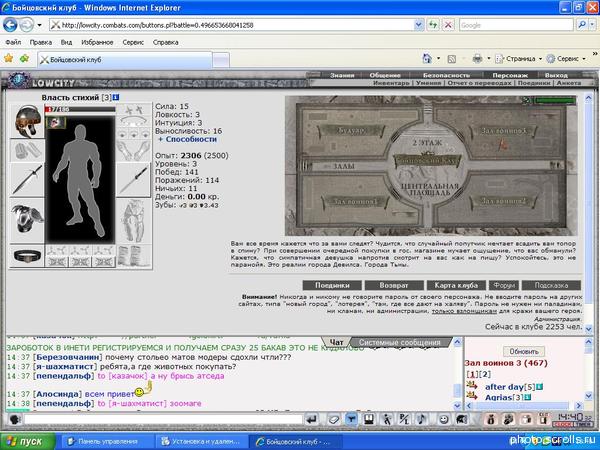Click the equipped belt slot
600x450 pixels.
(x=27, y=256)
